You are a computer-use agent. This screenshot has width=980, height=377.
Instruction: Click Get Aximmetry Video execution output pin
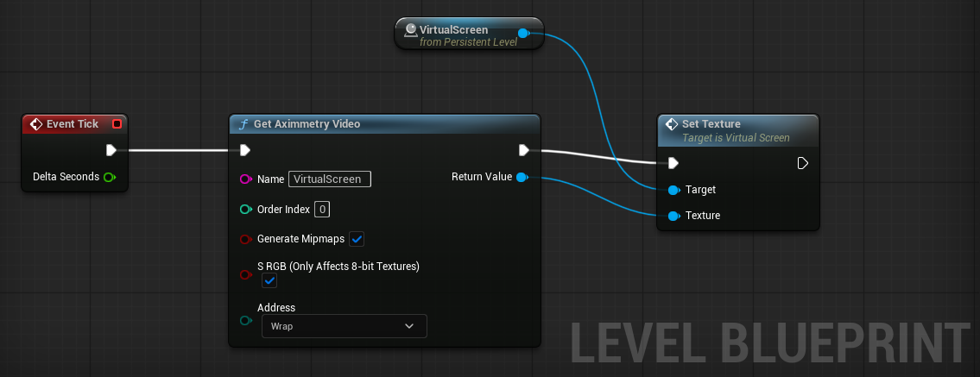(524, 150)
